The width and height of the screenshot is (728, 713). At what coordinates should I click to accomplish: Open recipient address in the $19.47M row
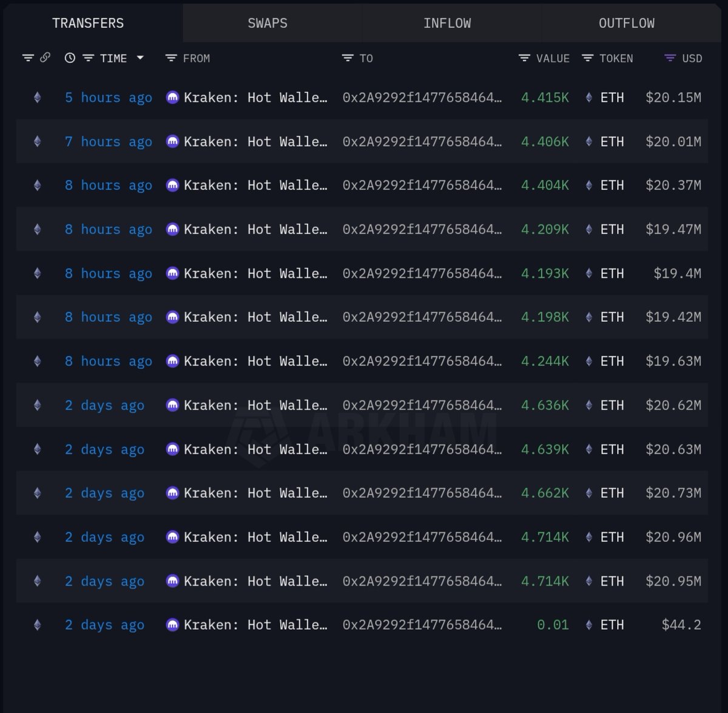pos(422,230)
